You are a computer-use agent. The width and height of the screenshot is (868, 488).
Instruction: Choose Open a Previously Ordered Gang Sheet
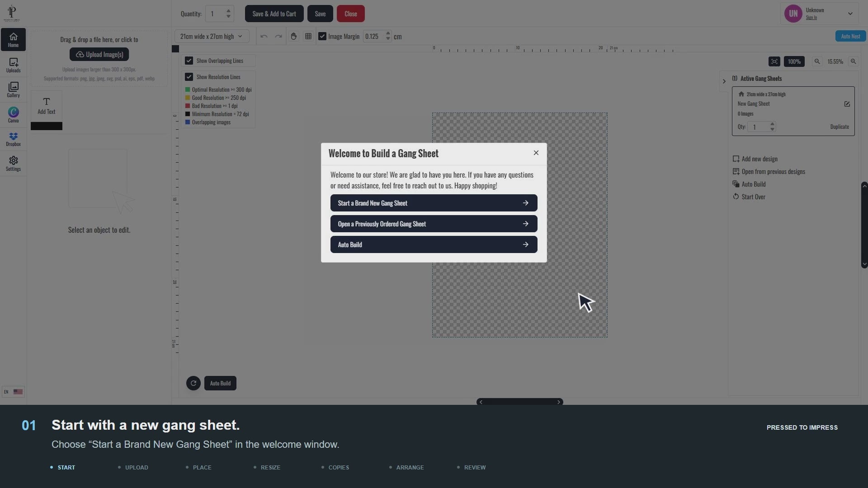434,224
